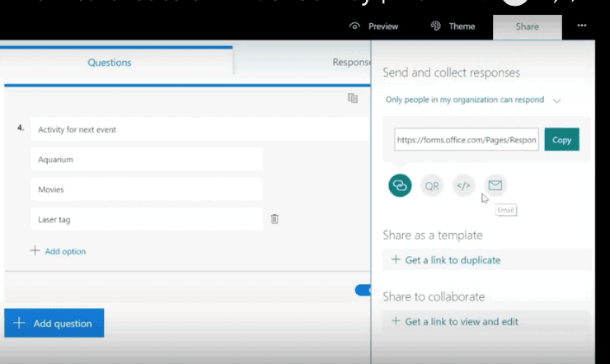Delete the Laser tag option

coord(274,219)
